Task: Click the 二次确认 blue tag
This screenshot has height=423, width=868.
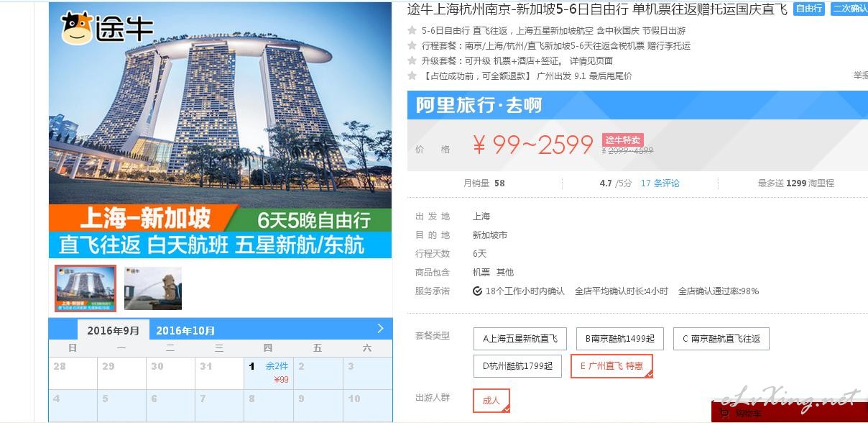Action: [849, 9]
